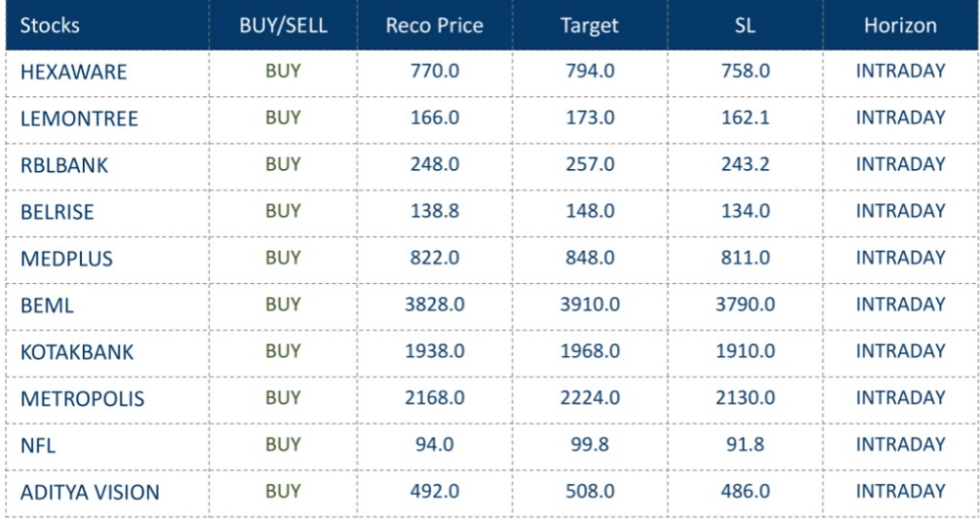Click the NFL stock name

39,445
